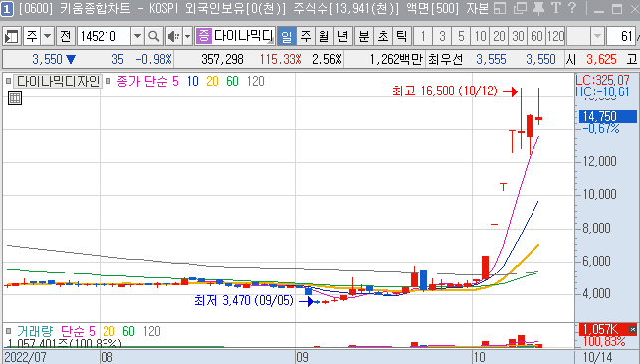The image size is (640, 364).
Task: Choose the 120 interval button in toolbar
Action: 555,36
